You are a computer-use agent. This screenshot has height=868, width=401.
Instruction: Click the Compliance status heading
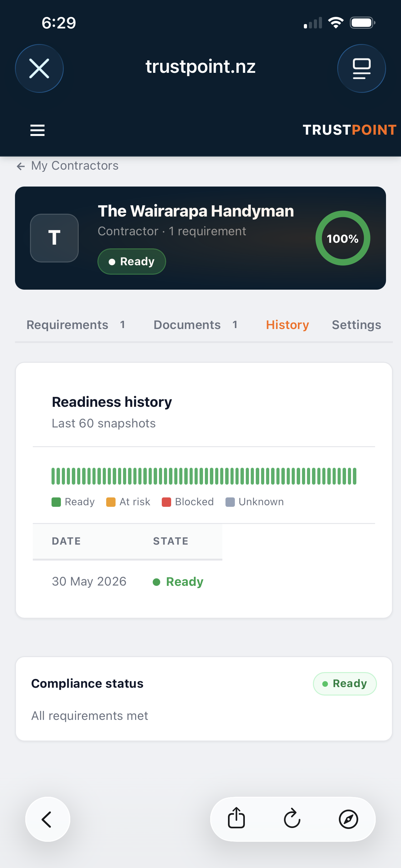click(87, 683)
